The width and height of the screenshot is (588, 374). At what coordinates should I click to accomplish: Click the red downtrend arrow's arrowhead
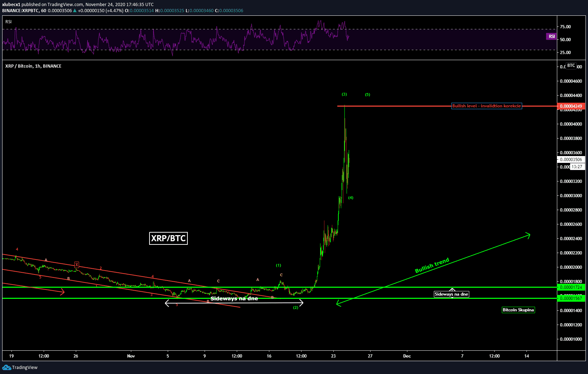[63, 292]
